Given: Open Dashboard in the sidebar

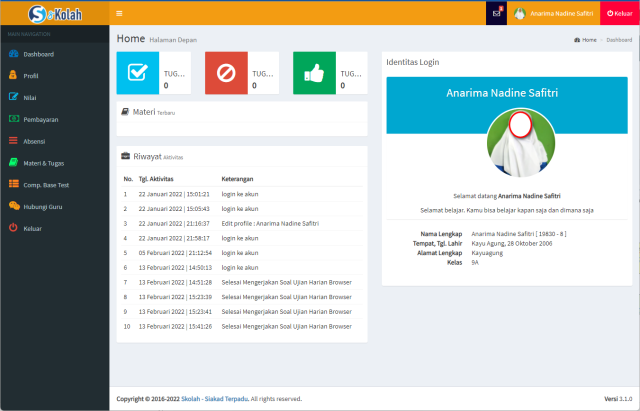Looking at the screenshot, I should 38,54.
